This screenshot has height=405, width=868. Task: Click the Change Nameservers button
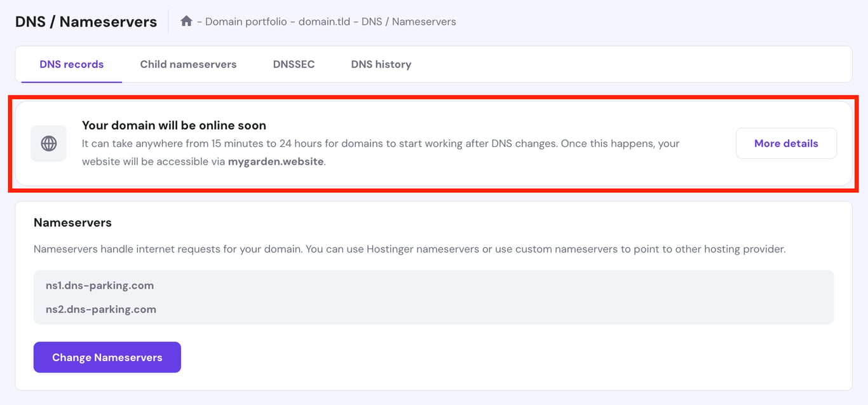[107, 357]
